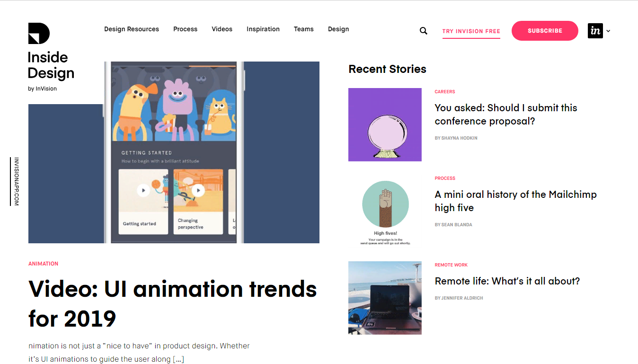Click the Inside Design logo icon
This screenshot has height=364, width=638.
39,34
